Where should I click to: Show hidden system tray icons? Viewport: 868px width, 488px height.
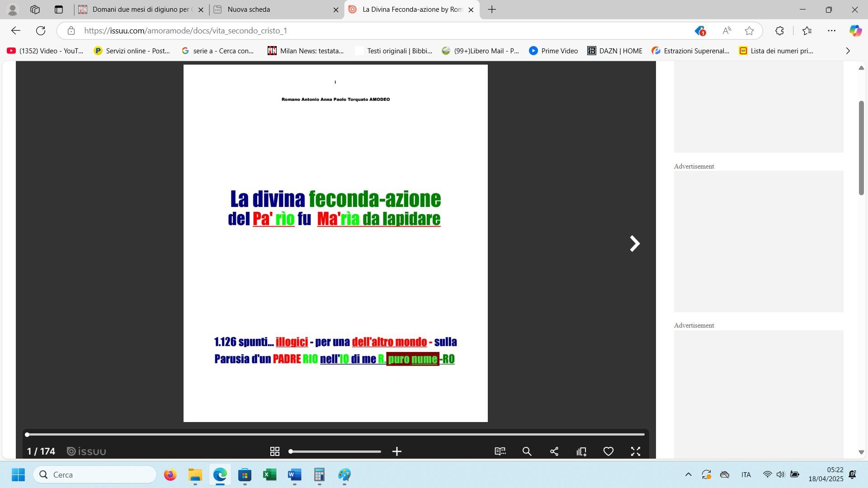coord(688,474)
